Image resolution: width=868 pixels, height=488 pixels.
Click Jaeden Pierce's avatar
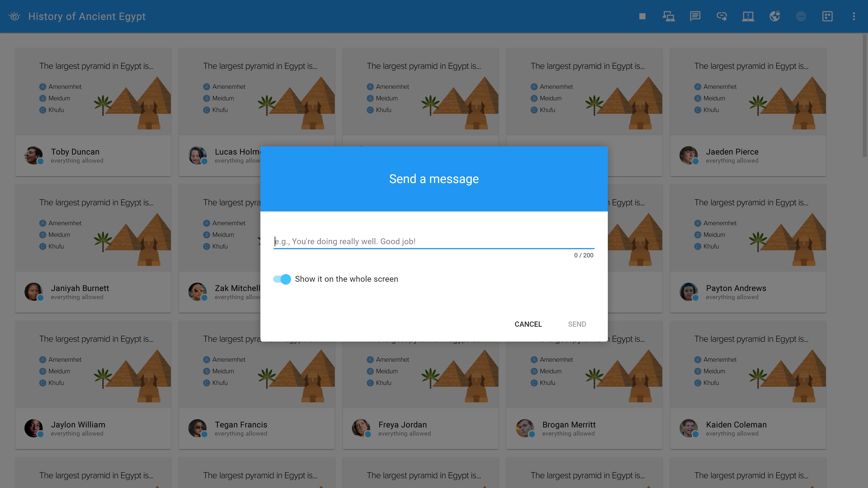point(688,155)
